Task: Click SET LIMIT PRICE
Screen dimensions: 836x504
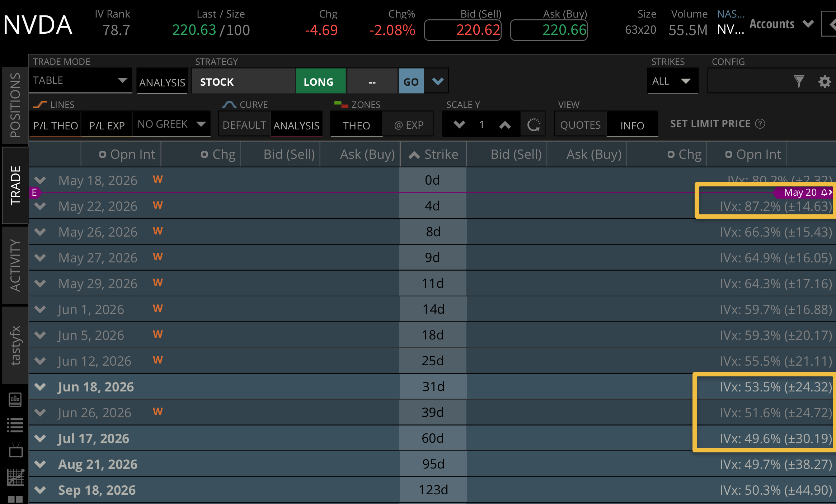Action: 710,124
